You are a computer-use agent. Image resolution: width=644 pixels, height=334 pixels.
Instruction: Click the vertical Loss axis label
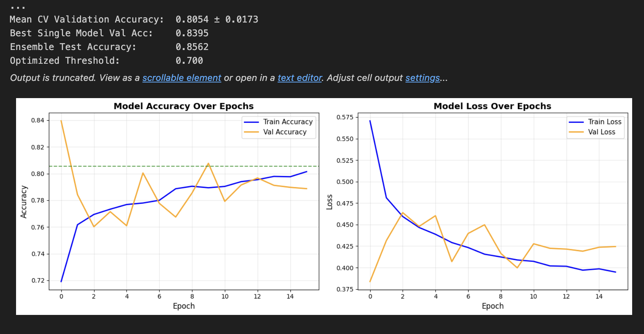coord(329,202)
